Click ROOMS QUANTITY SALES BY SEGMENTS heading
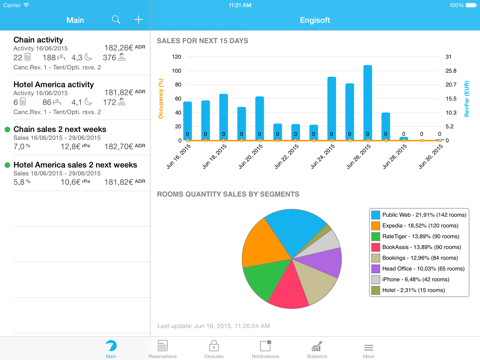 pos(228,194)
